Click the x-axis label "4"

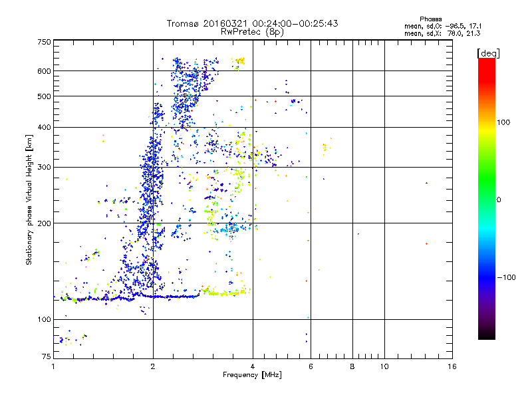pos(253,366)
